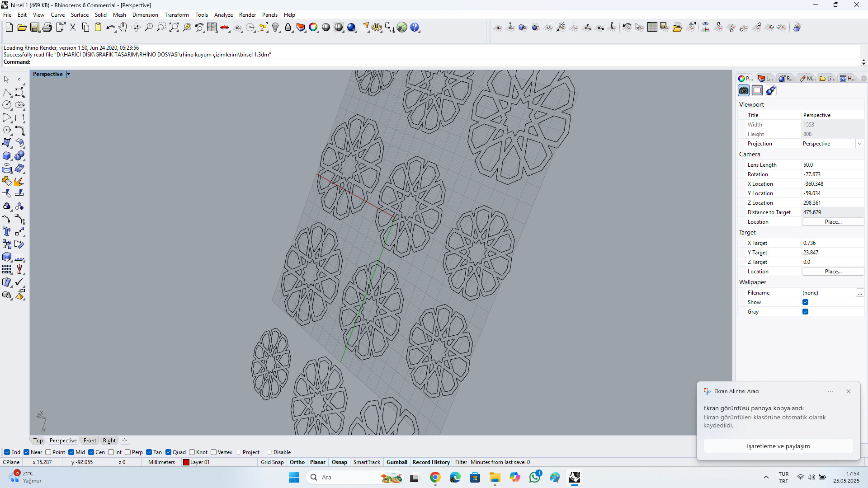Click the Print icon in toolbar
This screenshot has height=488, width=868.
[47, 28]
